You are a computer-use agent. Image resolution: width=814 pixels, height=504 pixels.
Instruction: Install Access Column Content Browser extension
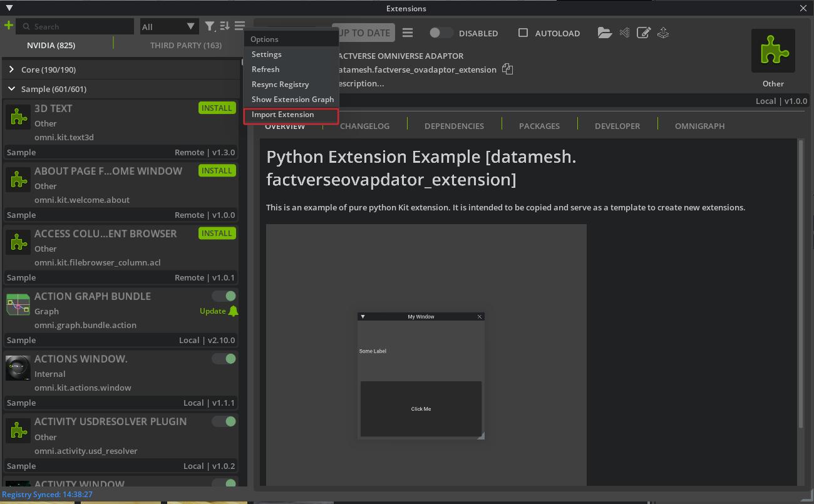pyautogui.click(x=217, y=234)
